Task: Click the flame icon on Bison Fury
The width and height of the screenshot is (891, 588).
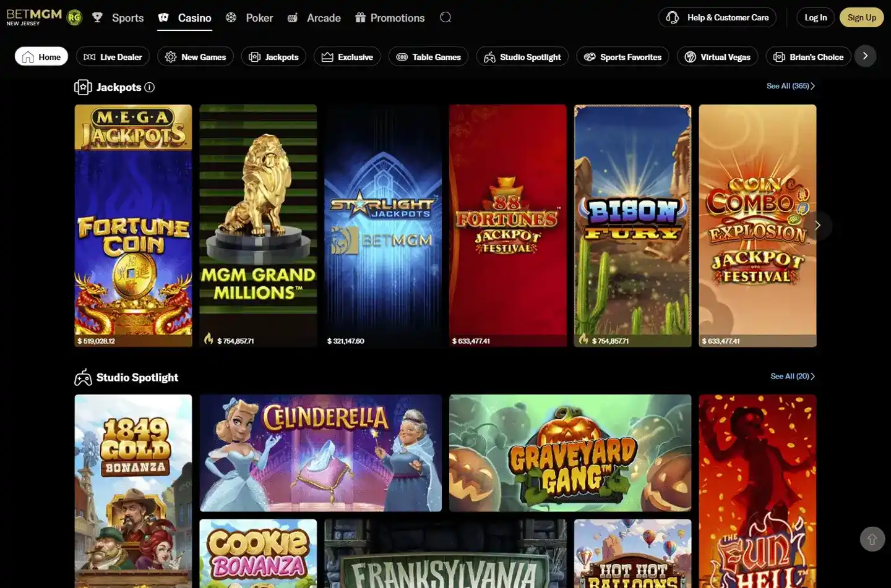Action: (583, 339)
